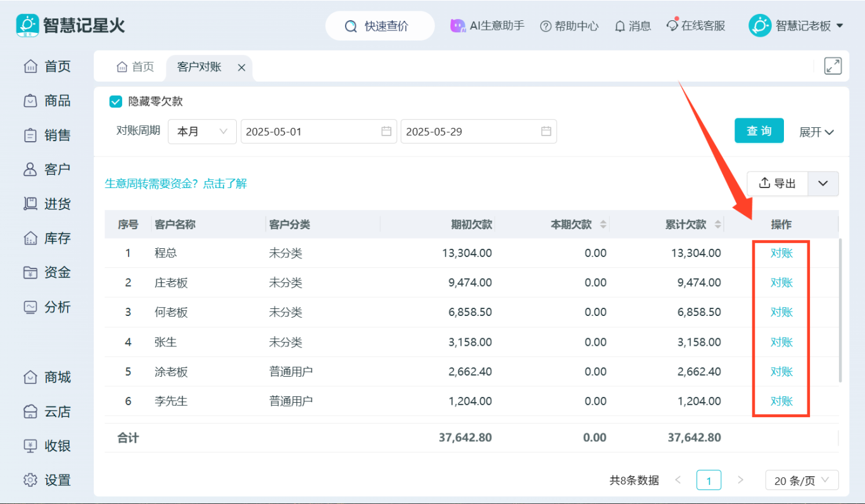Open 资金 from the sidebar
Image resolution: width=865 pixels, height=504 pixels.
tap(47, 272)
